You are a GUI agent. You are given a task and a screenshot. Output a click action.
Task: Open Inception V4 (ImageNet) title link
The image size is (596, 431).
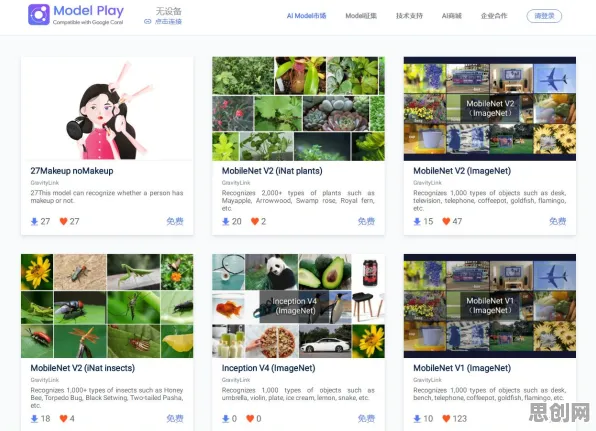point(269,368)
